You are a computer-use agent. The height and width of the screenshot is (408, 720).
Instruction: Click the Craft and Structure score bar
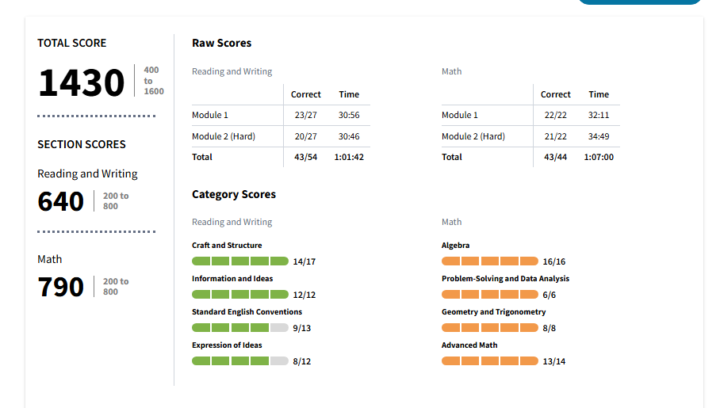click(x=240, y=261)
